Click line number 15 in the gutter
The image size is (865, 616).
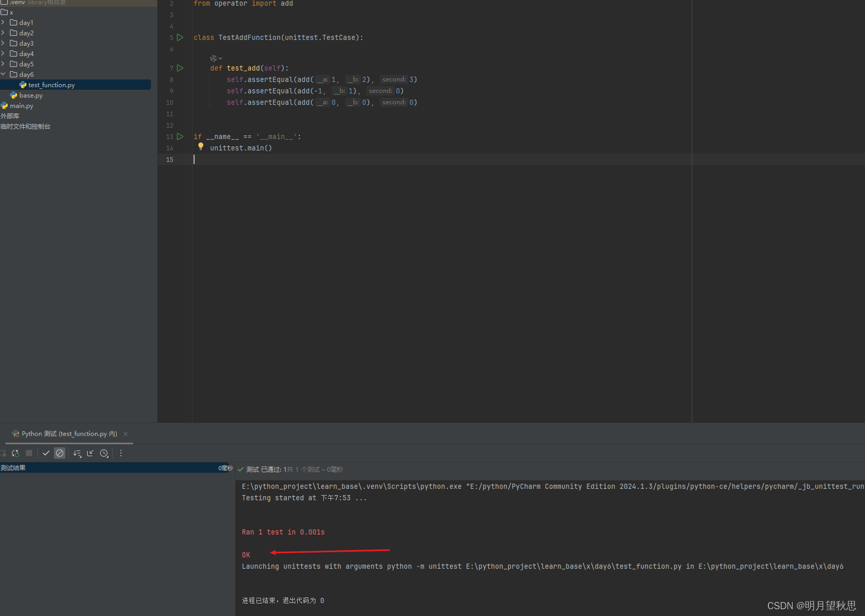(x=170, y=159)
